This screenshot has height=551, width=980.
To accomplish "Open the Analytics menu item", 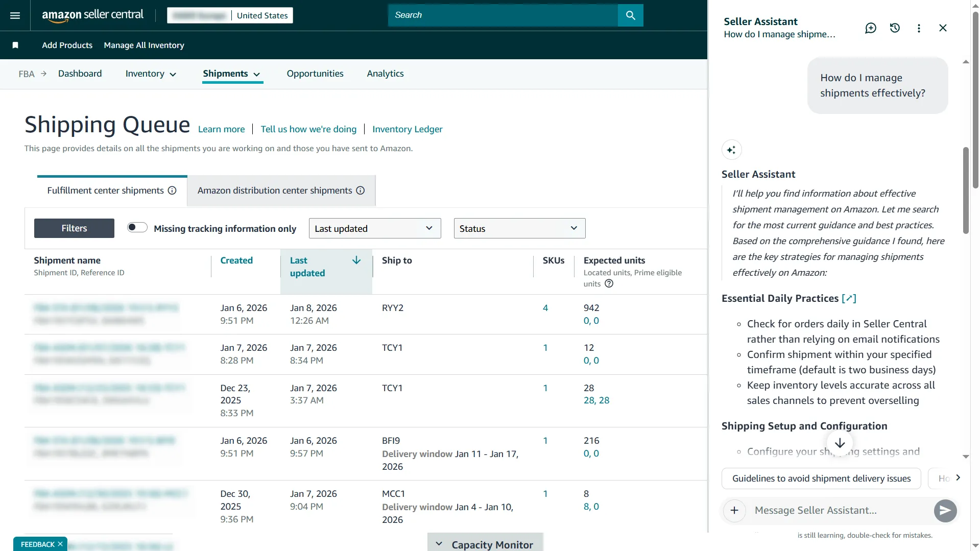I will [385, 74].
